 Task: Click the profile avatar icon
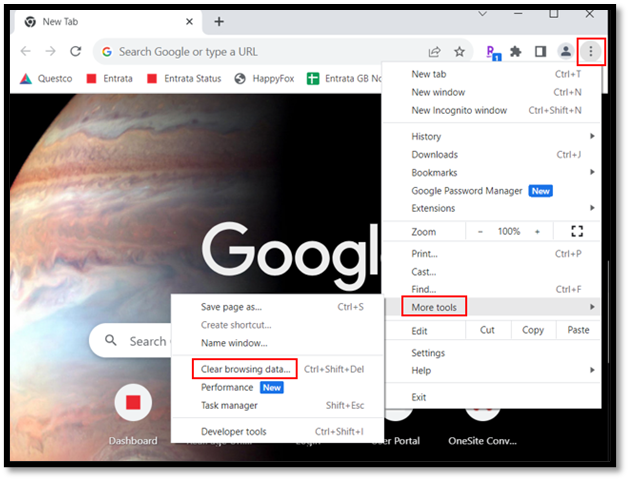click(x=566, y=51)
